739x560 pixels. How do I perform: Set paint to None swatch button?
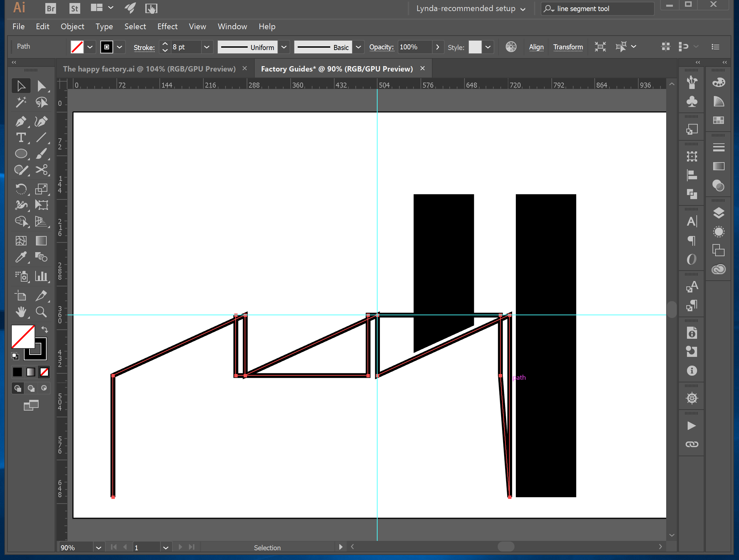click(x=44, y=372)
